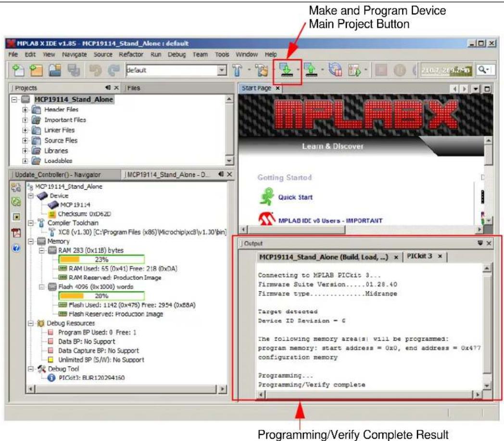
Task: Click the New File toolbar icon
Action: coord(18,70)
